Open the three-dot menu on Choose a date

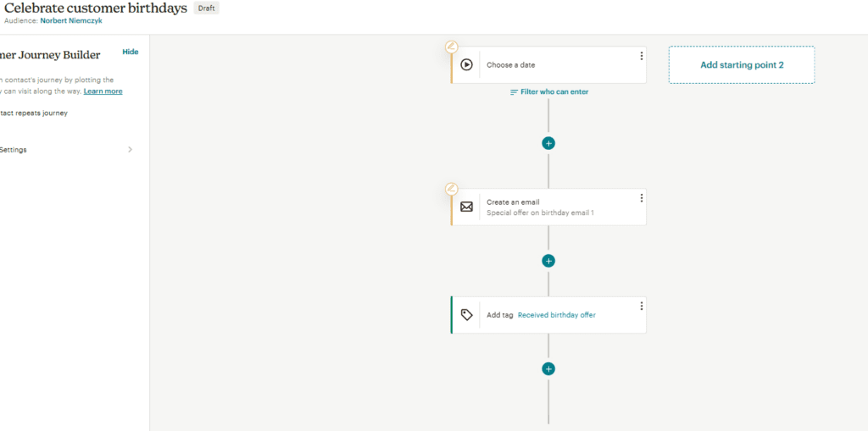click(x=641, y=56)
